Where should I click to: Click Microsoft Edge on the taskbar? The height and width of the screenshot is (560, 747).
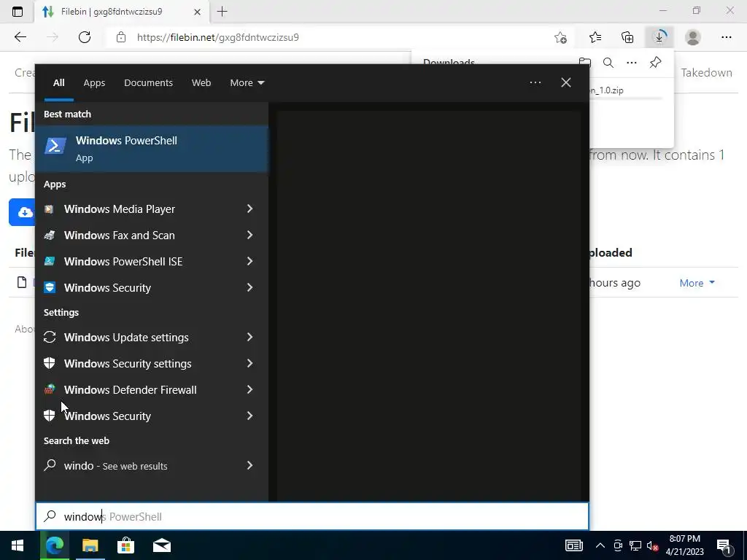[x=54, y=545]
